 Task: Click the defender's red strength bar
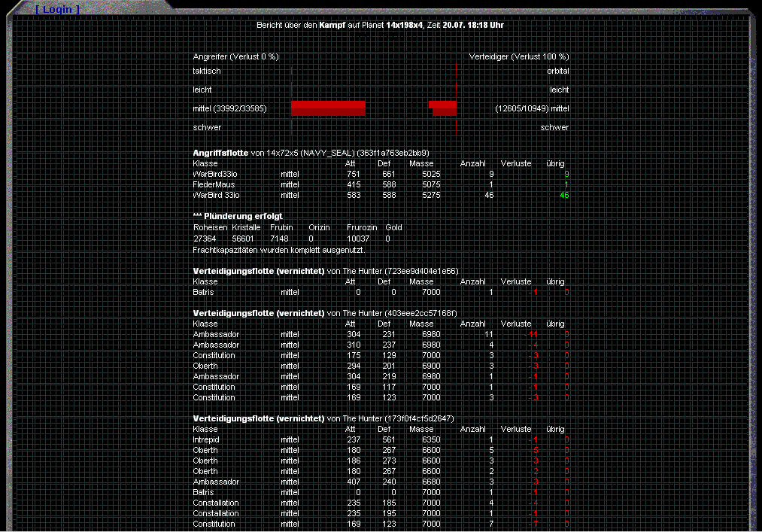coord(444,108)
